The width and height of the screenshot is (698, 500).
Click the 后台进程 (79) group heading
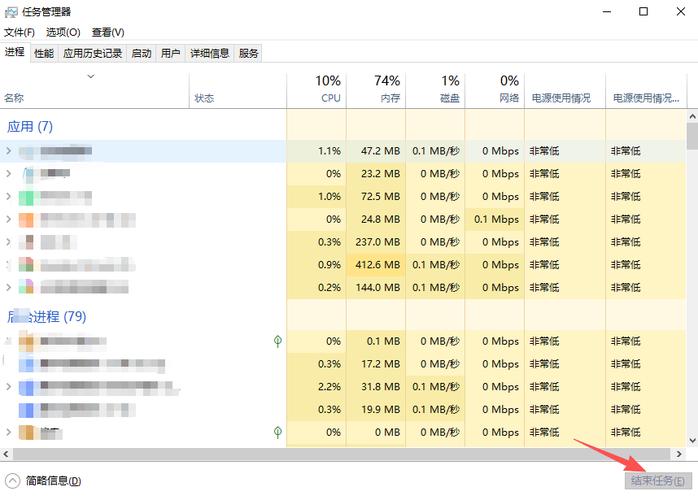coord(47,317)
